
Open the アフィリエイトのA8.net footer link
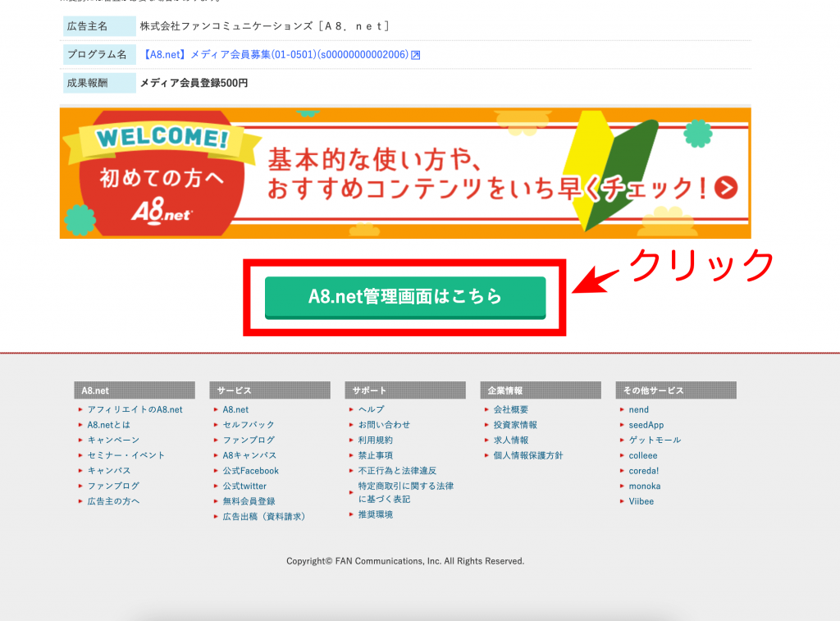(x=135, y=409)
